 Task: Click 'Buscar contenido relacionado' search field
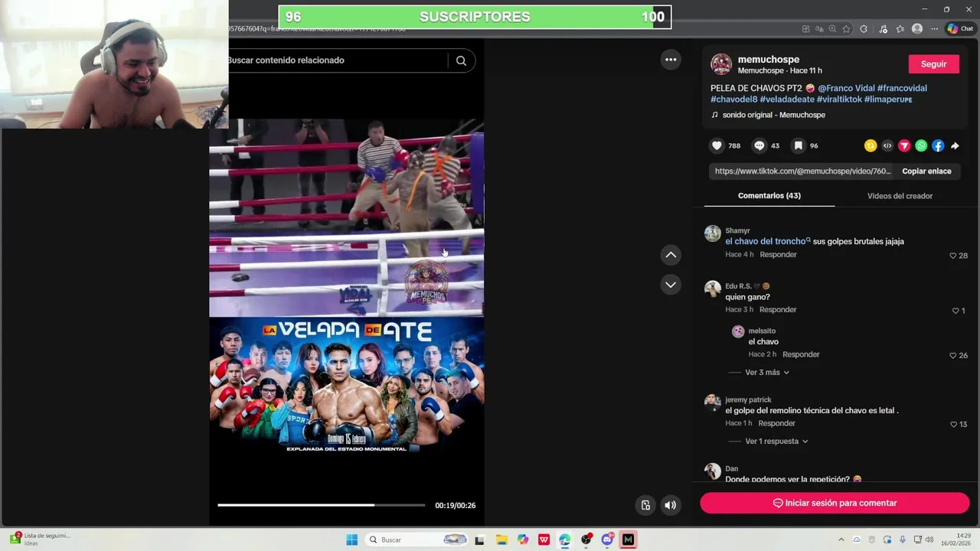click(x=337, y=60)
